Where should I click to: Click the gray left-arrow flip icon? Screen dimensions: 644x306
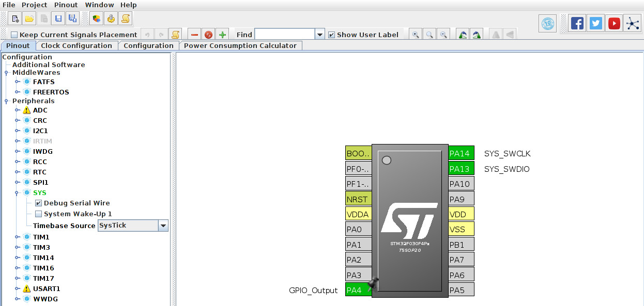click(510, 35)
